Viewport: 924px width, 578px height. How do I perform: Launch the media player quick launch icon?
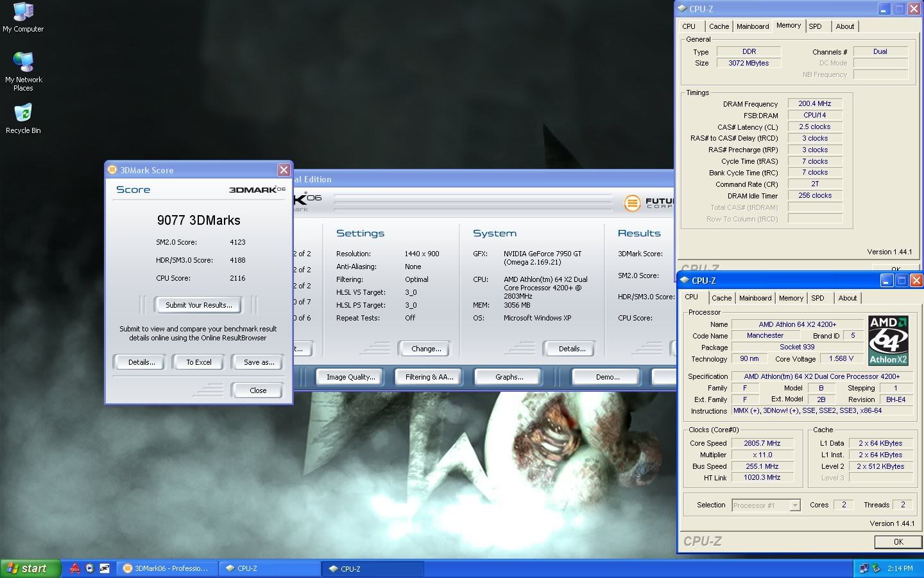pyautogui.click(x=90, y=568)
